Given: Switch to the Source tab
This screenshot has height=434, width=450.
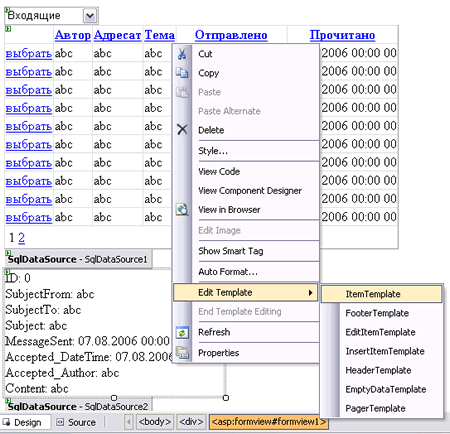Looking at the screenshot, I should (76, 422).
